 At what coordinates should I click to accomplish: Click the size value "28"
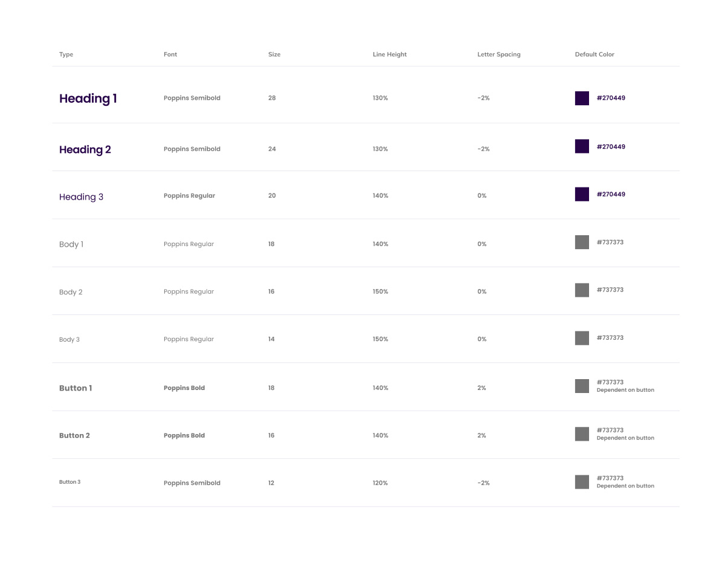pyautogui.click(x=272, y=98)
